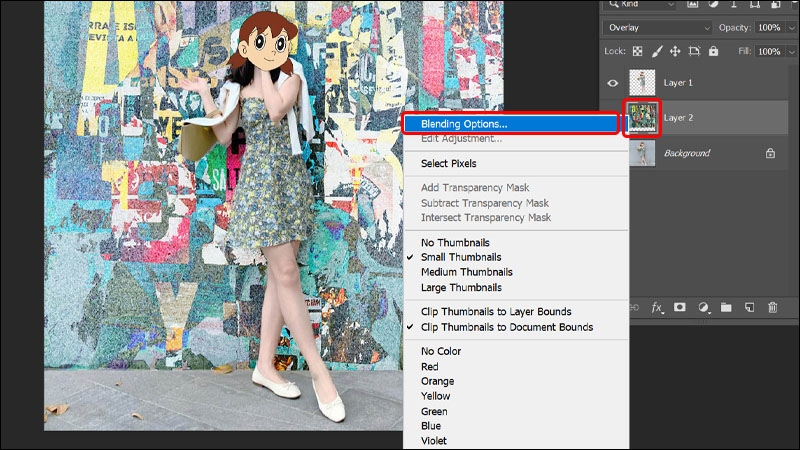Select the No Thumbnails option

click(x=455, y=243)
